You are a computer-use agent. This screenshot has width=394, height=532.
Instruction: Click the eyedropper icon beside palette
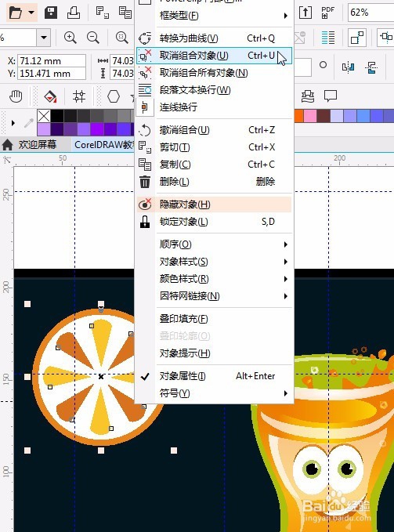point(28,123)
